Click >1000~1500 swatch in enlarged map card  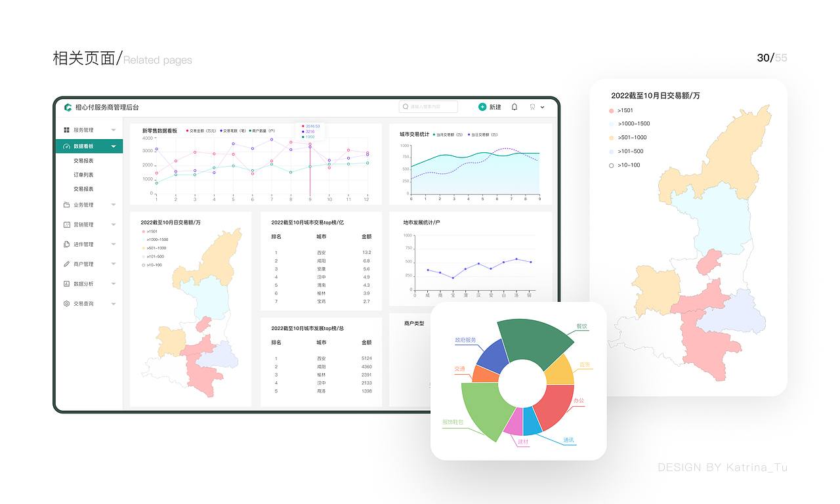tap(612, 123)
